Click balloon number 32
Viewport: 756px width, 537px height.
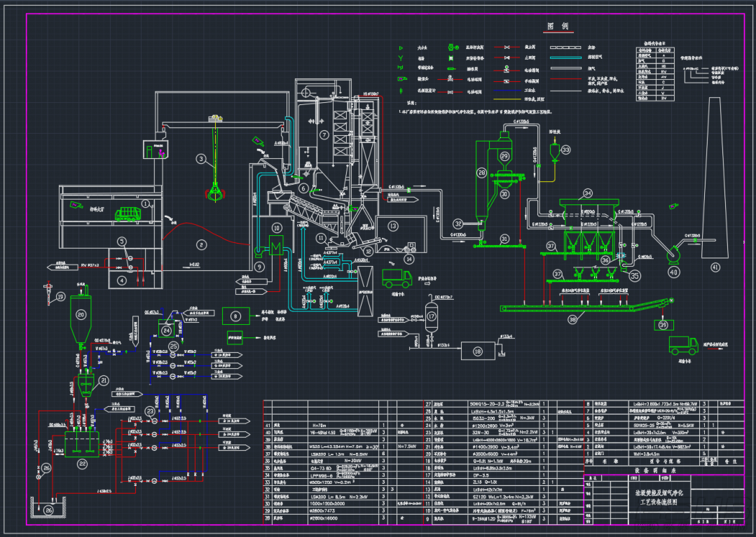click(458, 223)
